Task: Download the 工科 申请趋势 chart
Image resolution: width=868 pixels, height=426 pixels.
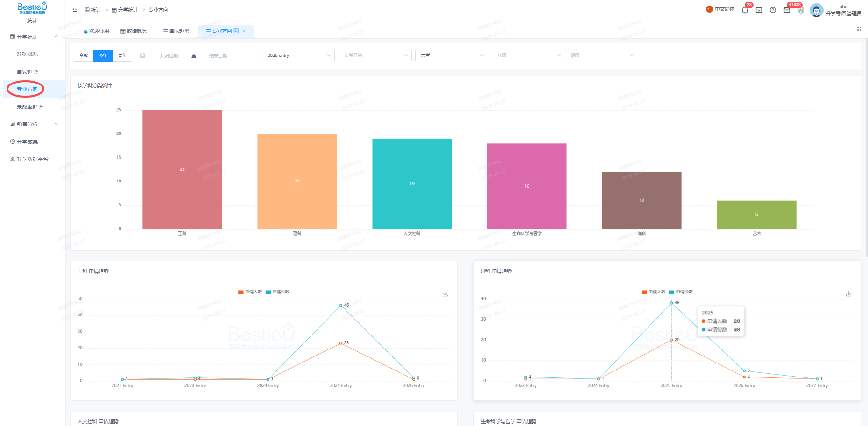Action: coord(445,293)
